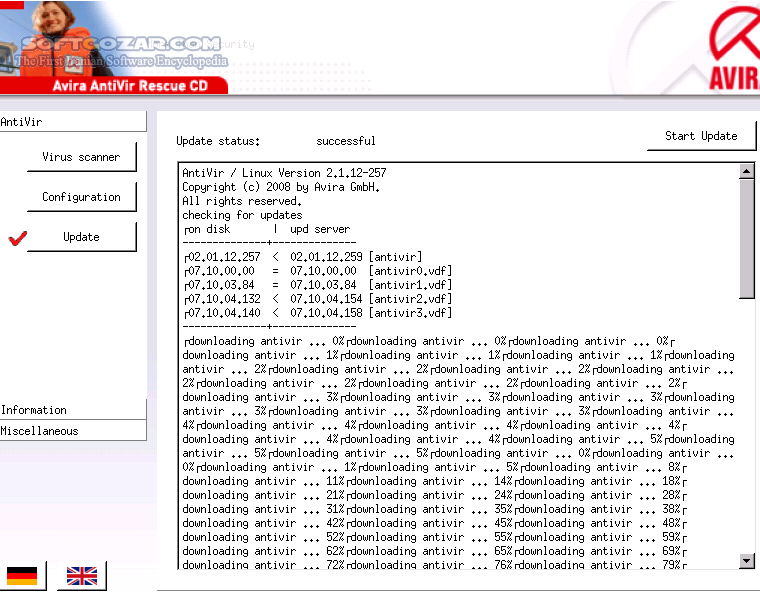Click the scrollbar up arrow in log
Screen dimensions: 760x600
click(x=746, y=171)
